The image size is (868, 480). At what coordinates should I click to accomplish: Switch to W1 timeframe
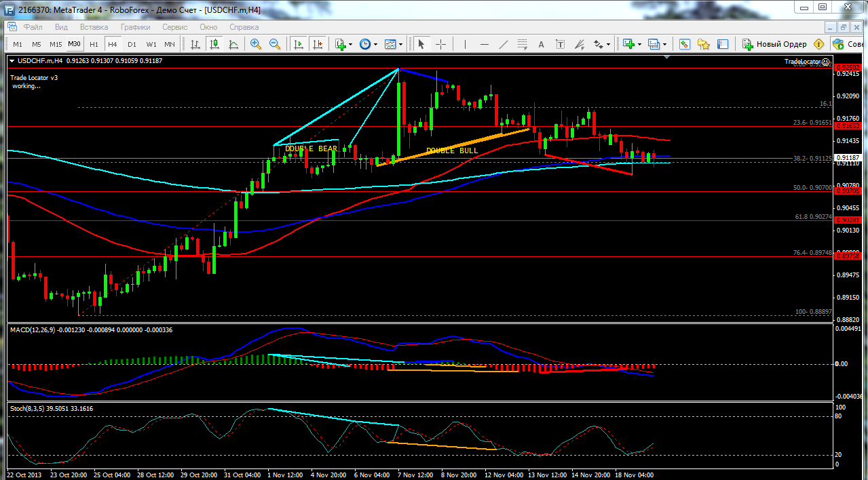151,44
